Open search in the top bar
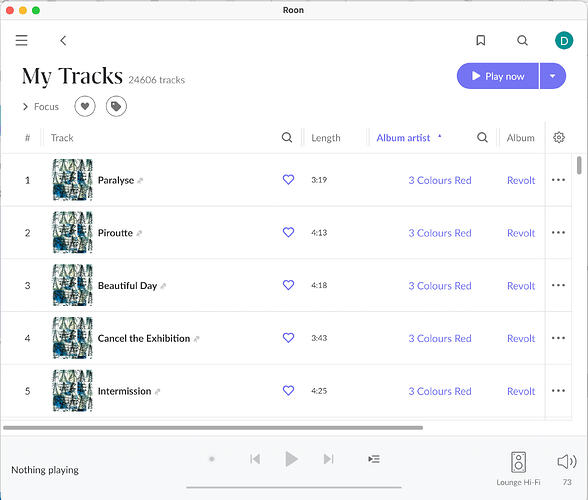 [x=522, y=40]
